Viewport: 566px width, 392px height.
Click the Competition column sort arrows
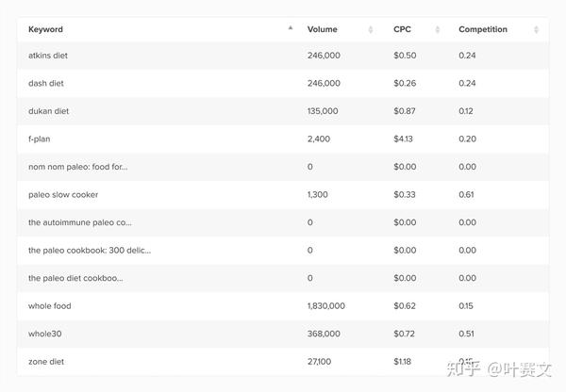click(536, 29)
